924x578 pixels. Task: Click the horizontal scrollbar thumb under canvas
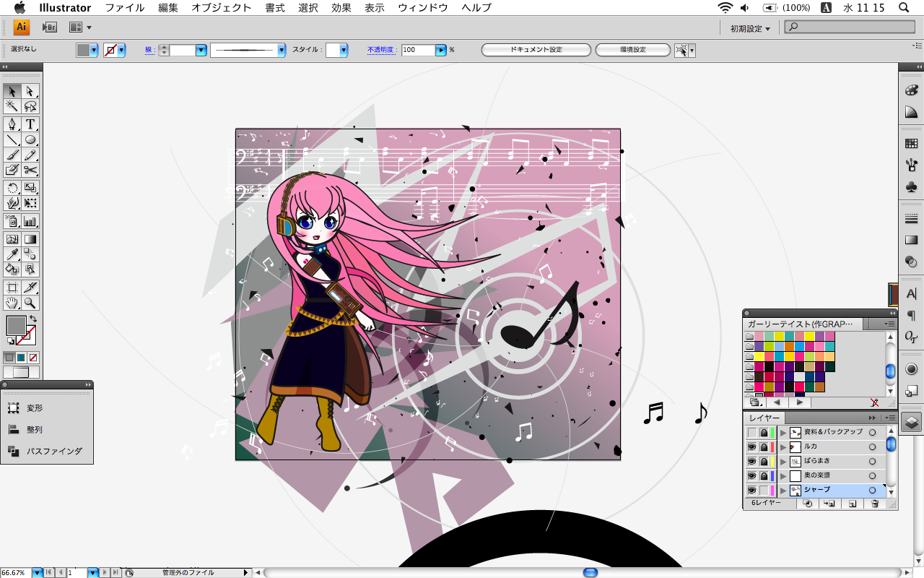click(590, 573)
